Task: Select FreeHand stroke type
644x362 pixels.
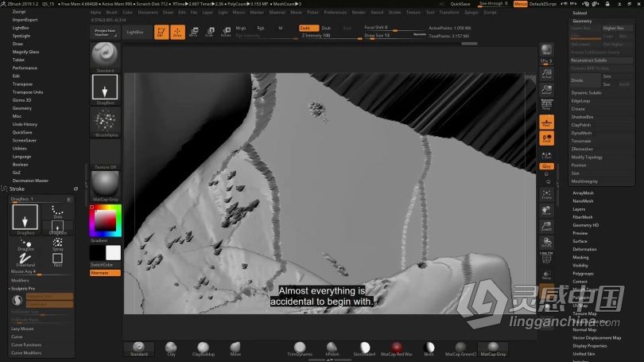Action: click(x=25, y=259)
